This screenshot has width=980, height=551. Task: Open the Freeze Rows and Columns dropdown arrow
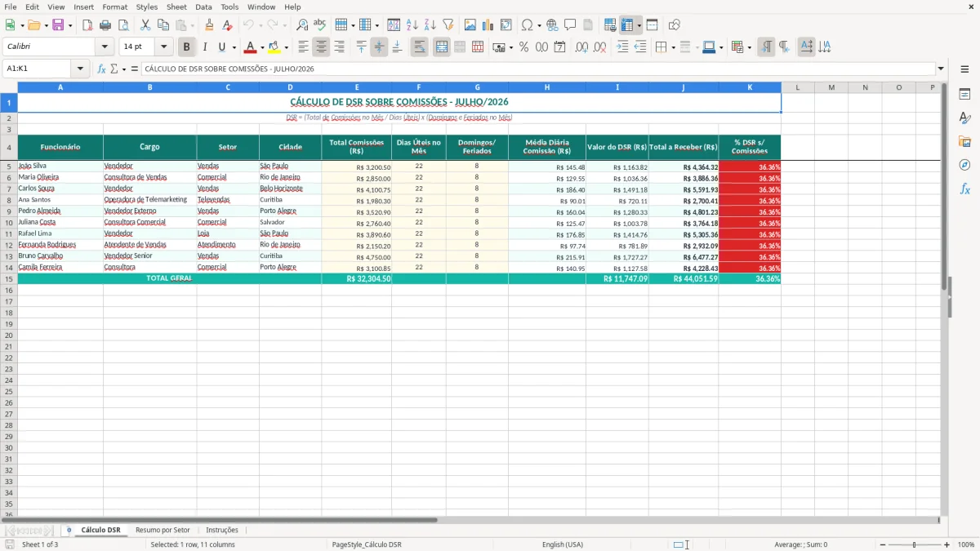[639, 25]
